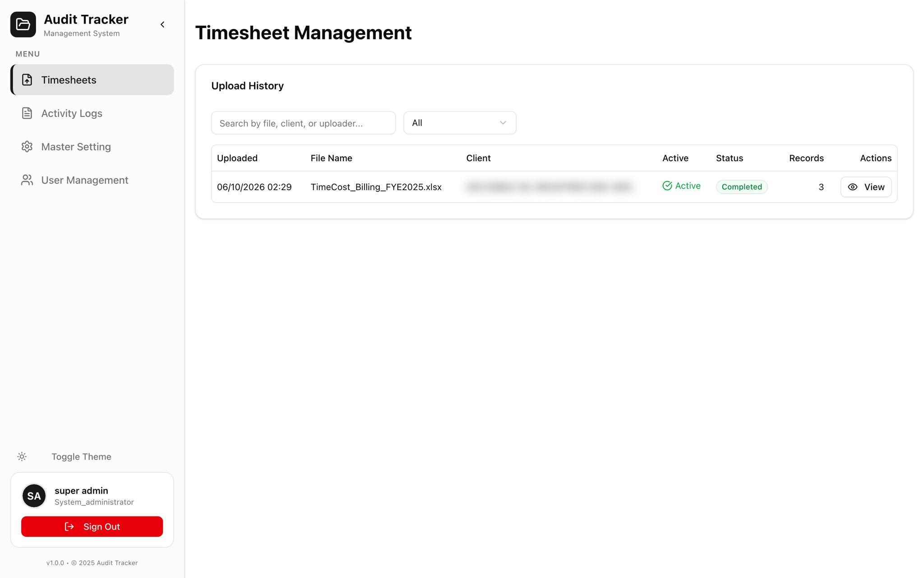Click the File Name column header
This screenshot has width=924, height=578.
tap(331, 158)
